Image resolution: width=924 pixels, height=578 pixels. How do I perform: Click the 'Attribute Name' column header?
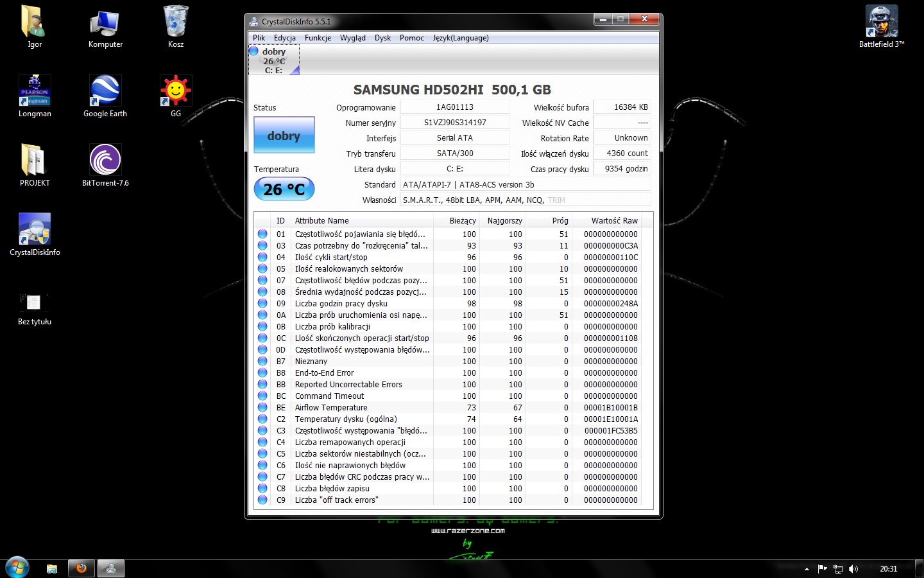click(361, 220)
